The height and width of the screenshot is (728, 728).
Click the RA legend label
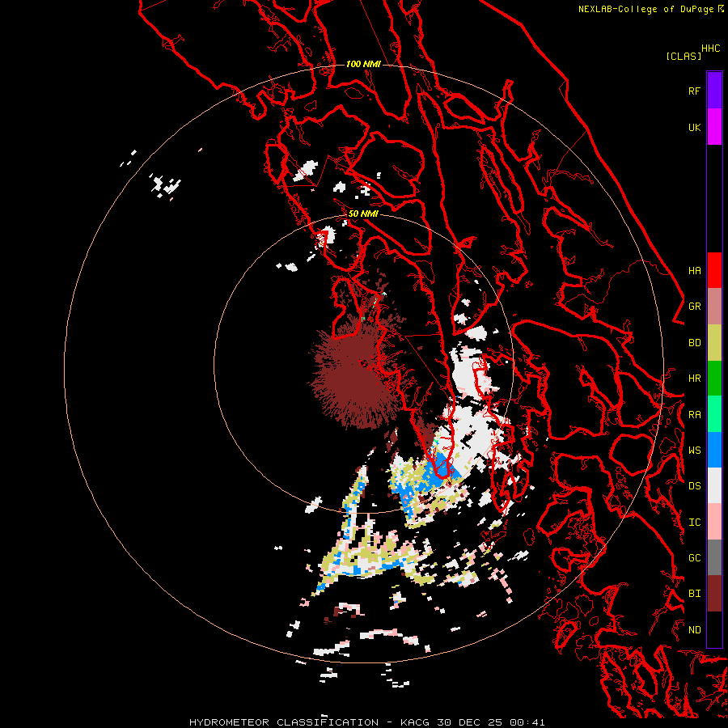tap(695, 415)
